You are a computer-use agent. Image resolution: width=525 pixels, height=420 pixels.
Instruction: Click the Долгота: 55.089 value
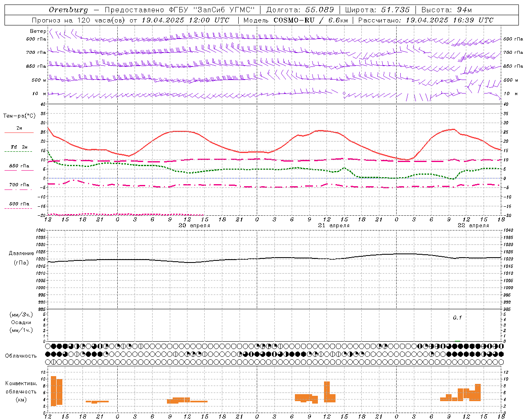pos(300,10)
